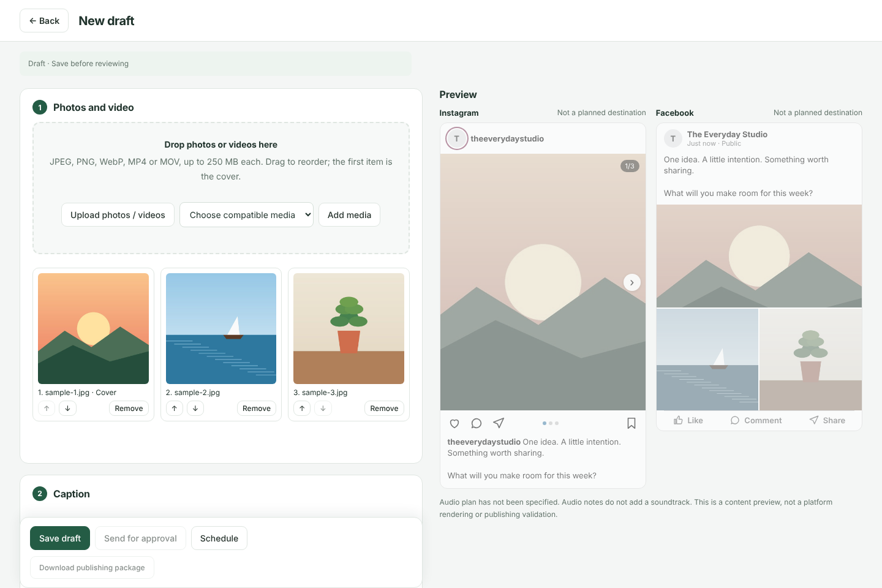Select the sample-1.jpg sunset thumbnail

point(93,328)
